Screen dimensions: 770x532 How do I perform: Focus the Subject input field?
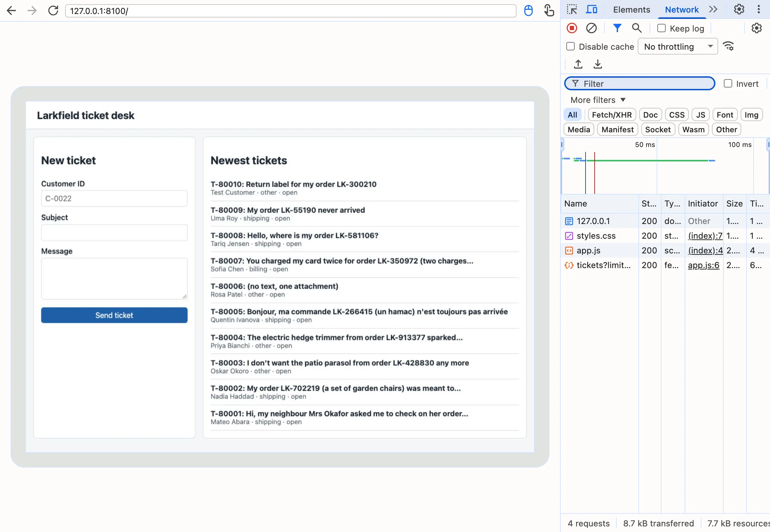114,232
